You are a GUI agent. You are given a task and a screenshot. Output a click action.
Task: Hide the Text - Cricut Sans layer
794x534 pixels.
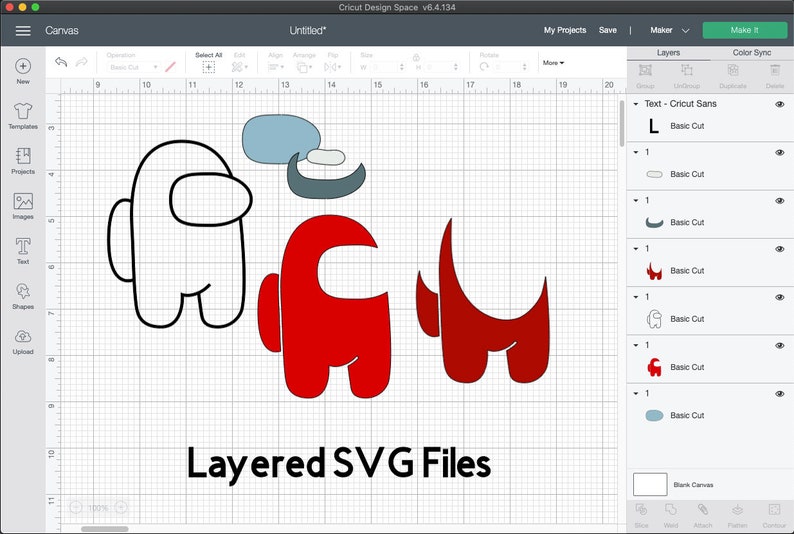[780, 104]
